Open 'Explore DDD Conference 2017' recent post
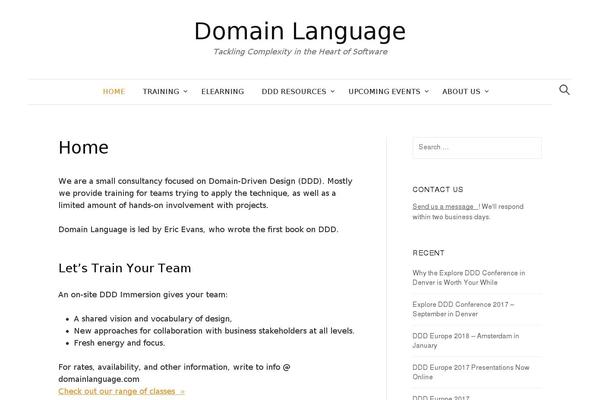Screen dimensions: 600x400 463,309
